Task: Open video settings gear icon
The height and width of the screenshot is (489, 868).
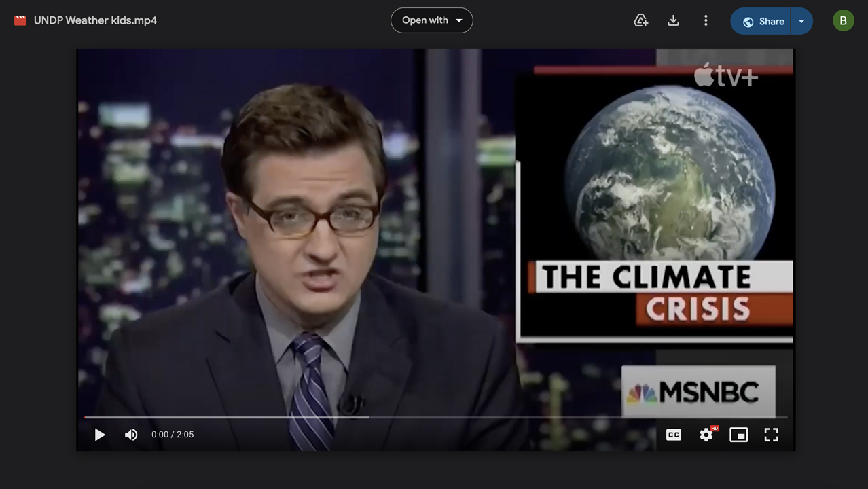Action: [x=706, y=435]
